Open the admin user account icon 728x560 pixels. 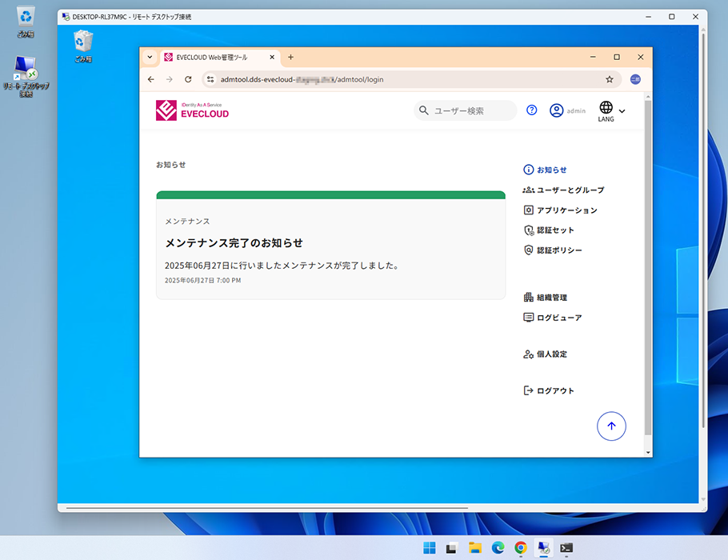pyautogui.click(x=557, y=110)
